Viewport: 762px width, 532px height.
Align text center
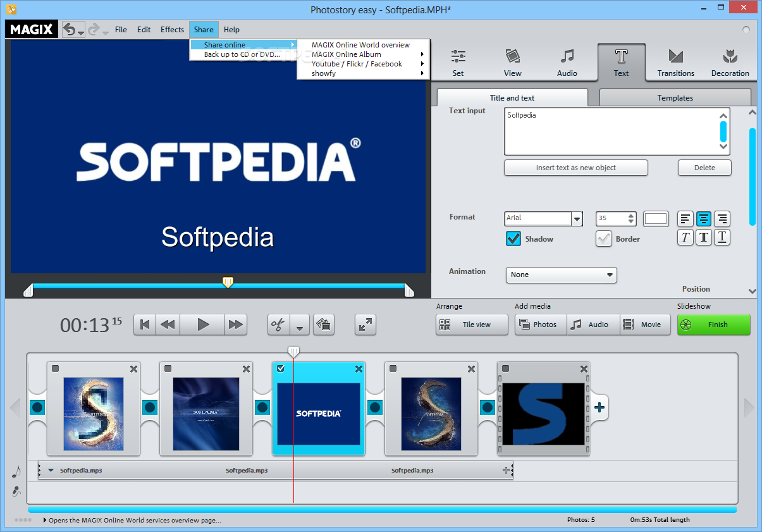pyautogui.click(x=704, y=219)
